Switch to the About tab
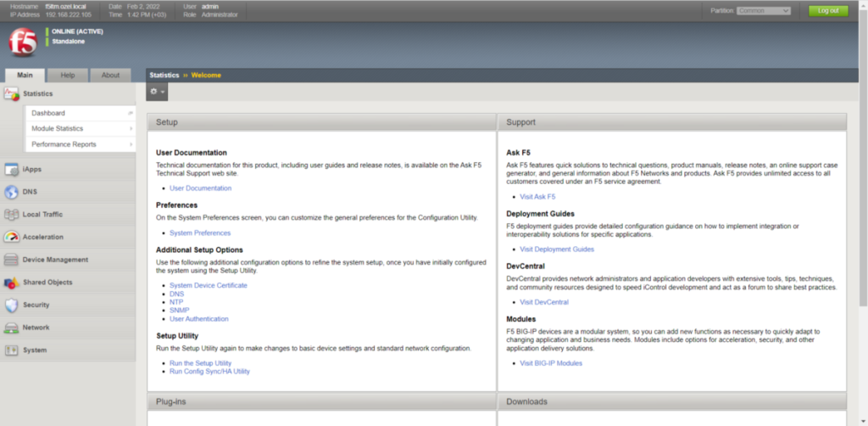 coord(110,76)
